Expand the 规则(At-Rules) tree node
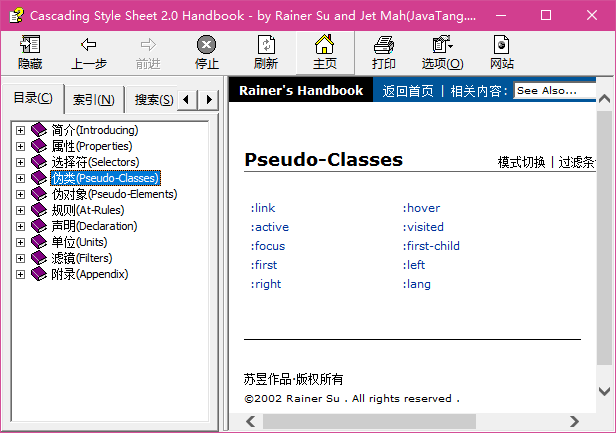The height and width of the screenshot is (433, 616). click(x=20, y=210)
